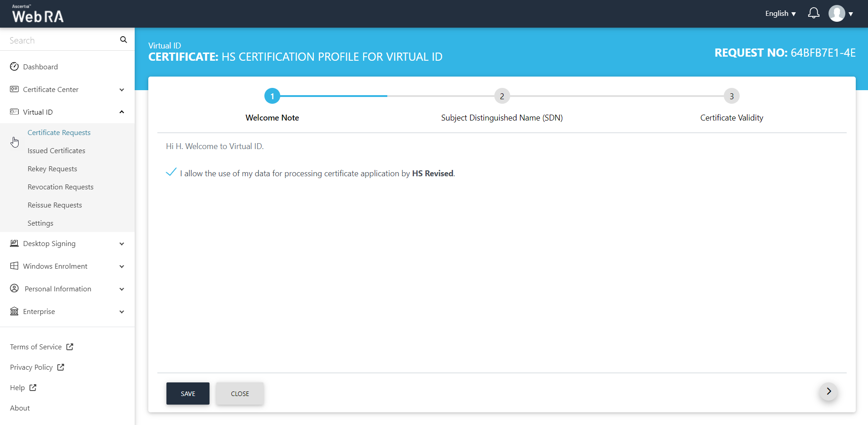Toggle the data usage consent checkmark
This screenshot has width=868, height=425.
(x=171, y=173)
